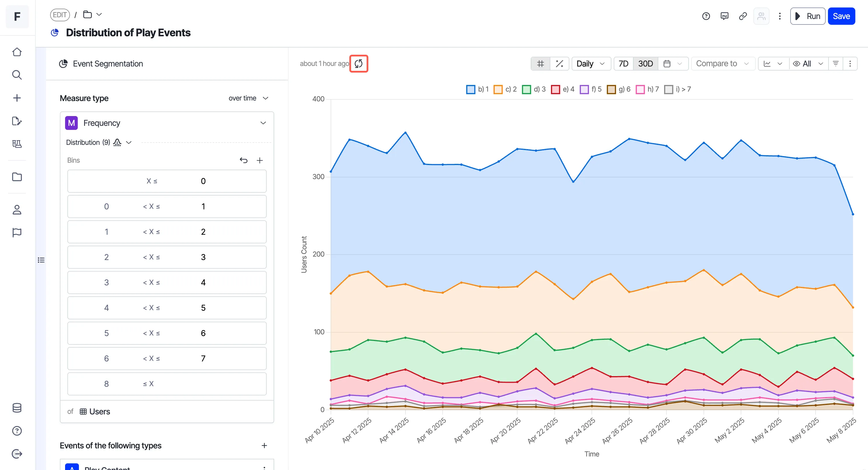Copy link with the chain icon
Viewport: 868px width, 470px height.
pyautogui.click(x=743, y=16)
